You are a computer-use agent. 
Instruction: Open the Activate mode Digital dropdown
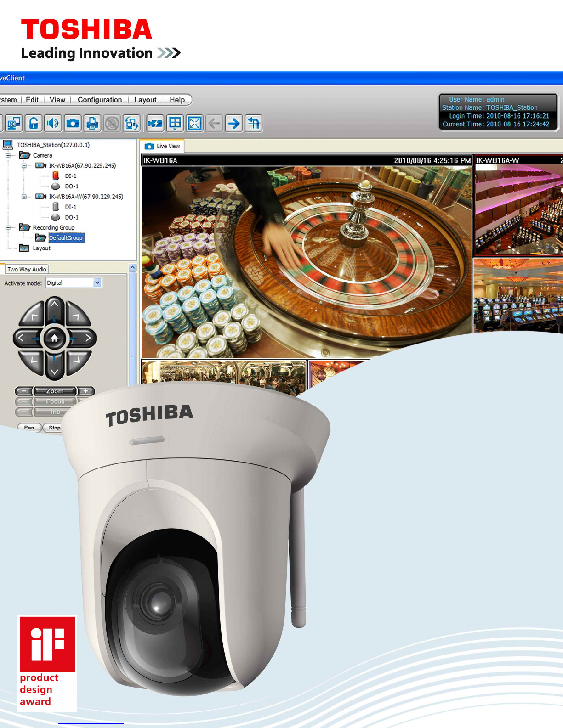click(x=97, y=282)
